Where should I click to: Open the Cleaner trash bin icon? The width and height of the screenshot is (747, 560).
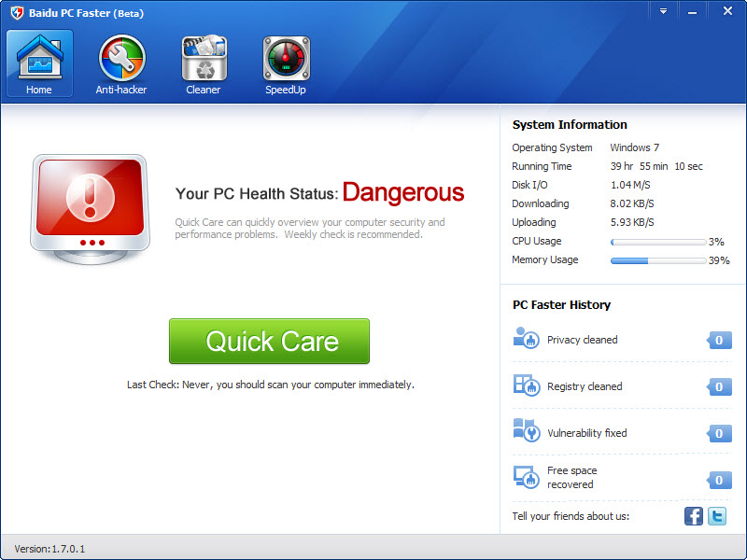[x=204, y=60]
